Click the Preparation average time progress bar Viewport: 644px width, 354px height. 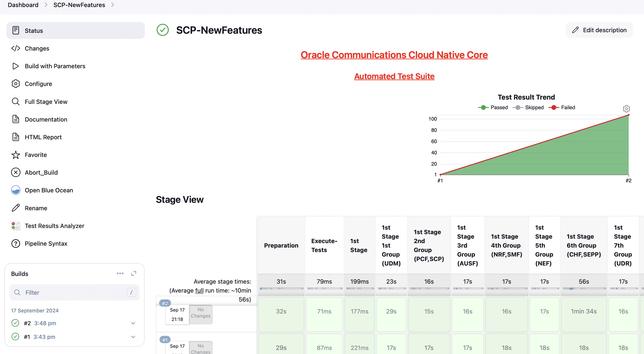point(281,289)
